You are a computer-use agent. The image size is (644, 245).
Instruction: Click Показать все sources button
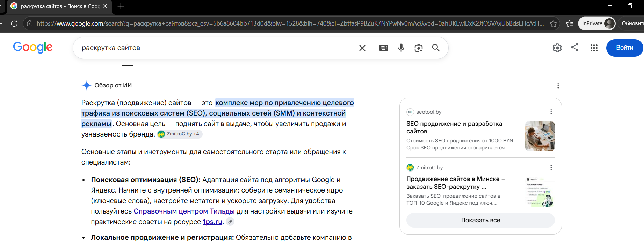480,220
